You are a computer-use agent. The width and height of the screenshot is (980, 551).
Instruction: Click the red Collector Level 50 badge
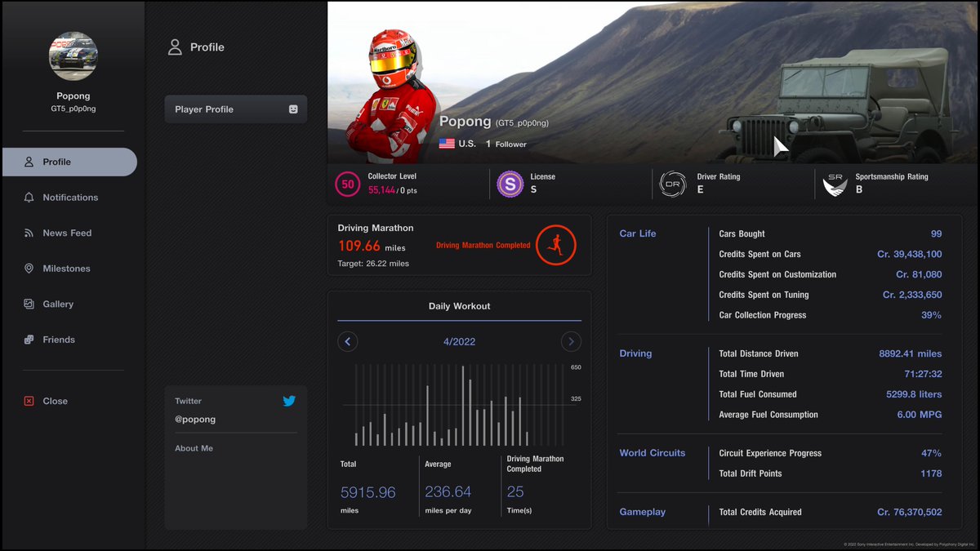click(x=347, y=184)
